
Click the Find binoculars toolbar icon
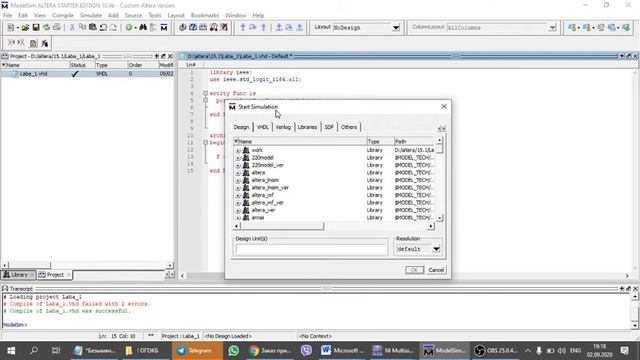tap(143, 27)
